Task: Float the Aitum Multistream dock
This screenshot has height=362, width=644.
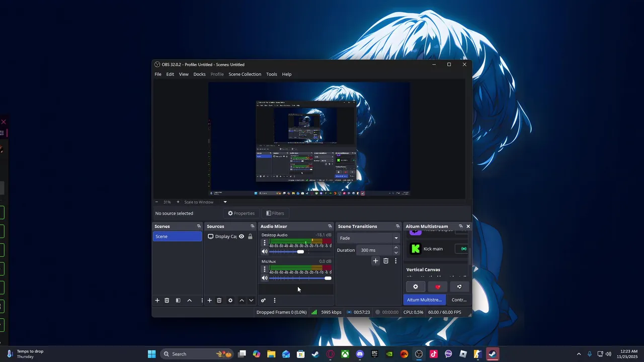Action: pyautogui.click(x=461, y=226)
